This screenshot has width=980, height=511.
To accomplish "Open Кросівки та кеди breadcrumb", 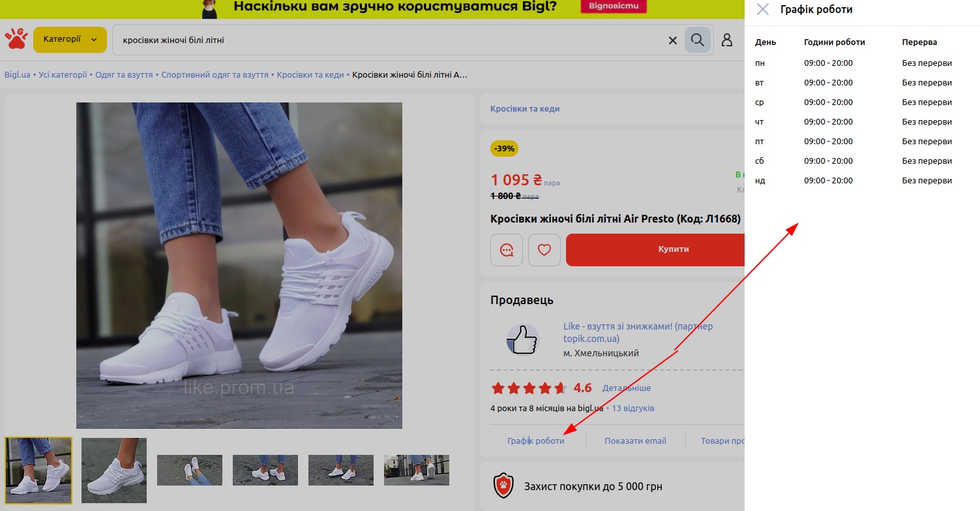I will tap(310, 75).
